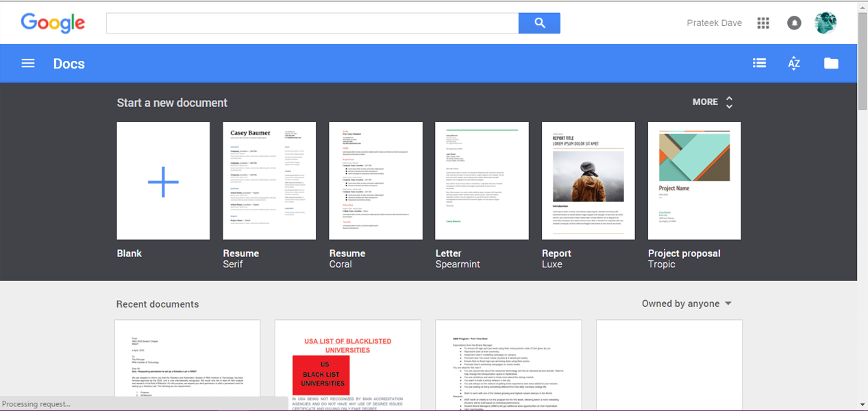
Task: Click the blue search magnifier button
Action: coord(539,23)
